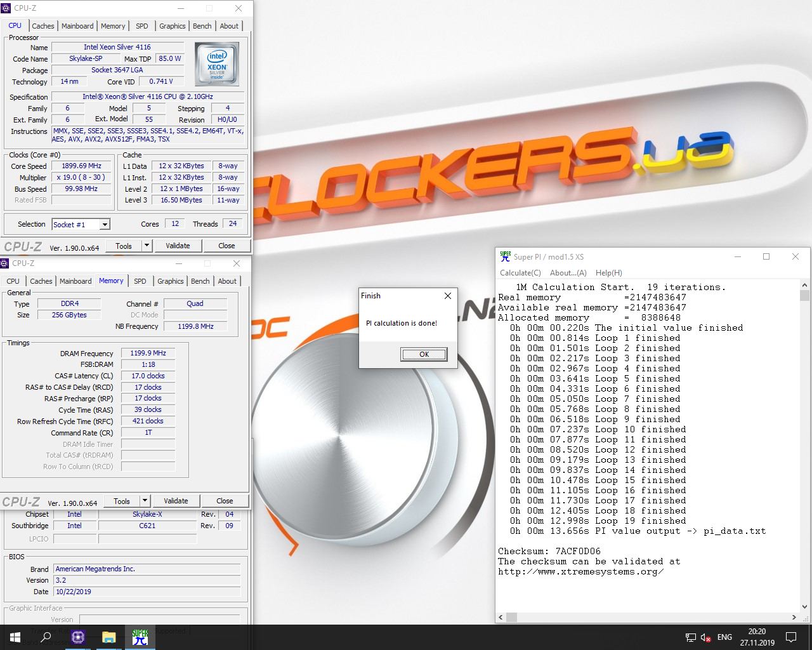The width and height of the screenshot is (812, 650).
Task: Click Tools button in top CPU-Z window
Action: coord(124,246)
